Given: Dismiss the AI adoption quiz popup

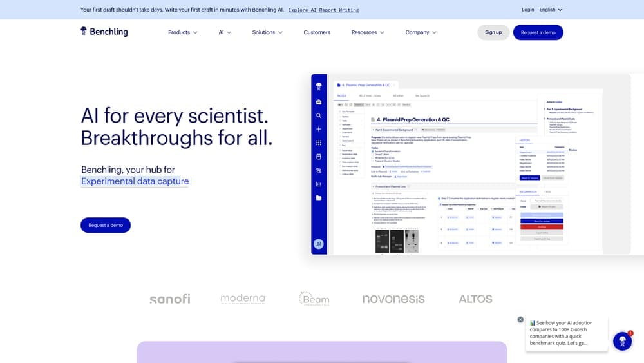Looking at the screenshot, I should [520, 319].
